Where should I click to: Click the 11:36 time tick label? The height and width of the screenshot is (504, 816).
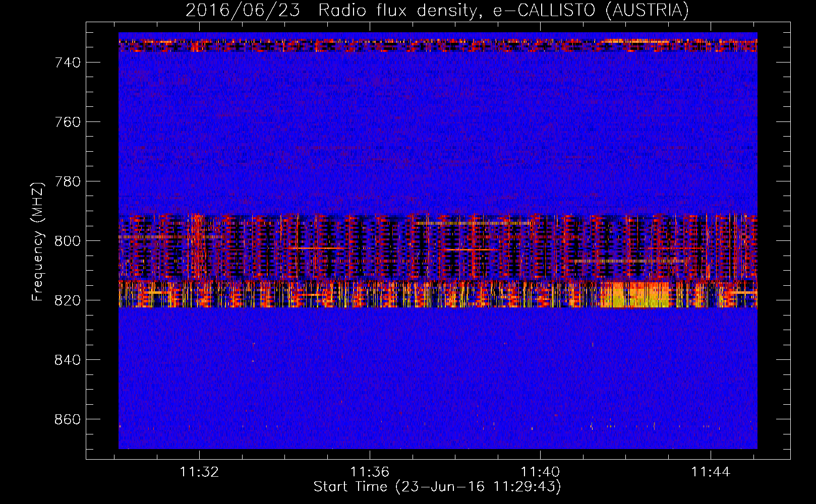pos(370,472)
